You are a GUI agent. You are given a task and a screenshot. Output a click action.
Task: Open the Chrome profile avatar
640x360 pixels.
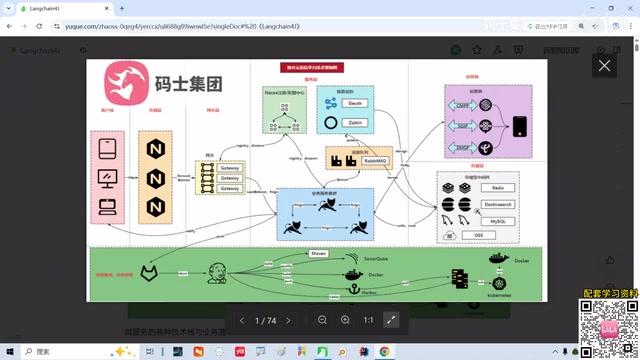[x=616, y=26]
